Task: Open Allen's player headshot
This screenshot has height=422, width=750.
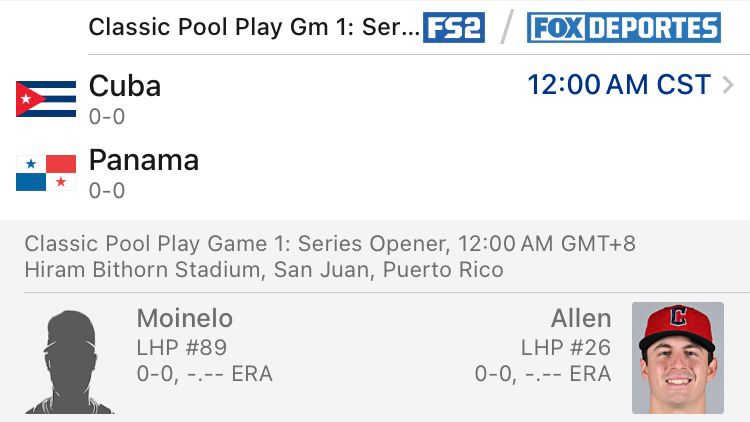Action: pyautogui.click(x=677, y=357)
